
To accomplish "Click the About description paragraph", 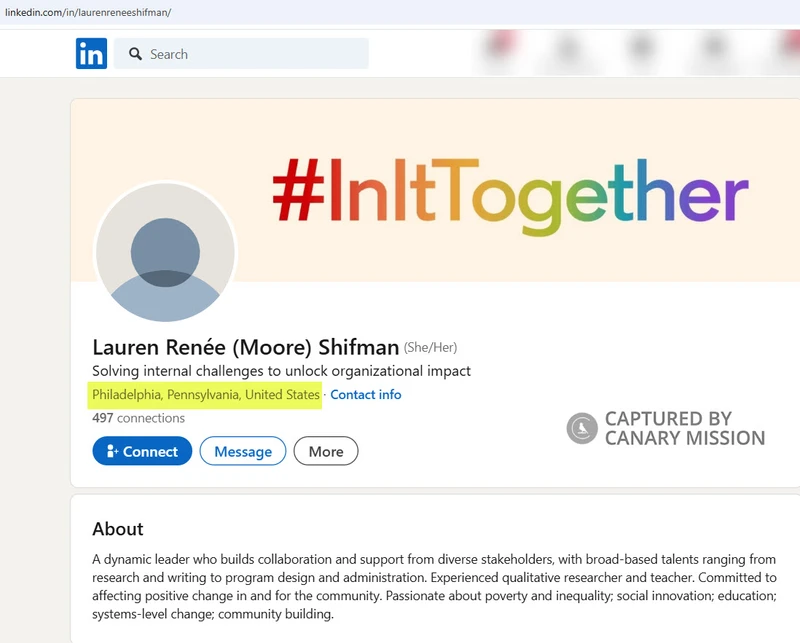I will click(434, 586).
